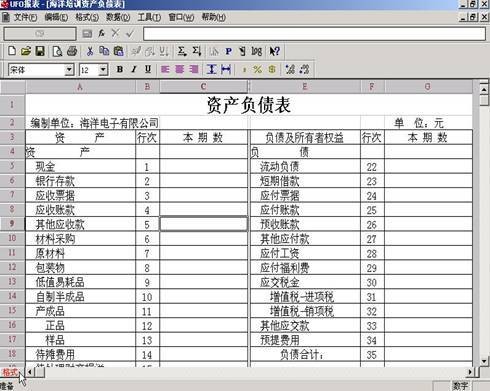Select the 应付福利费 cell
Image resolution: width=490 pixels, height=391 pixels.
pos(305,268)
